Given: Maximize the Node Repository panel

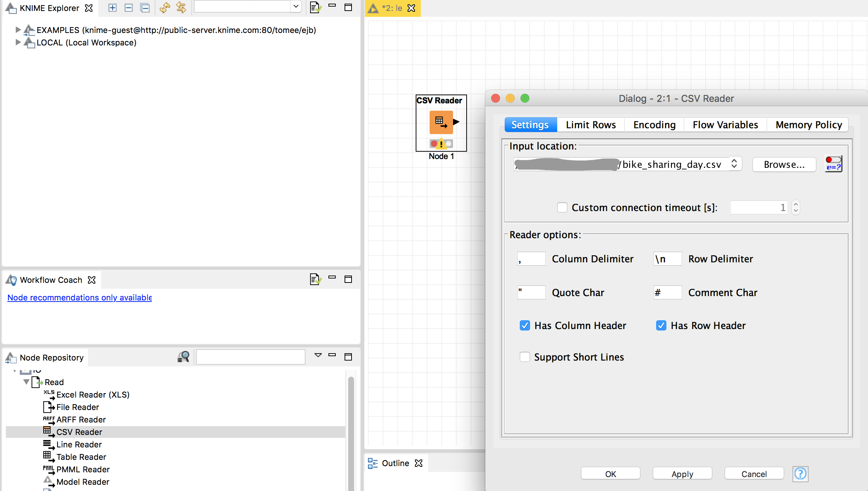Looking at the screenshot, I should (x=348, y=357).
